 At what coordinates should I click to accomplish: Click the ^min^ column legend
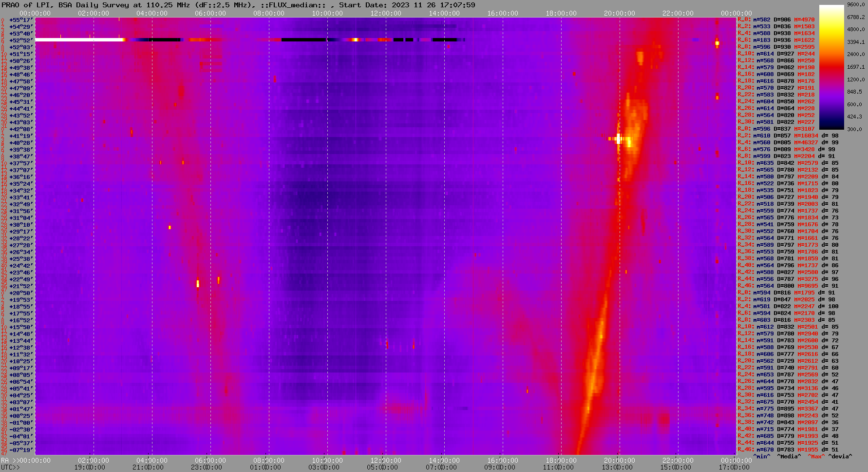coord(762,456)
